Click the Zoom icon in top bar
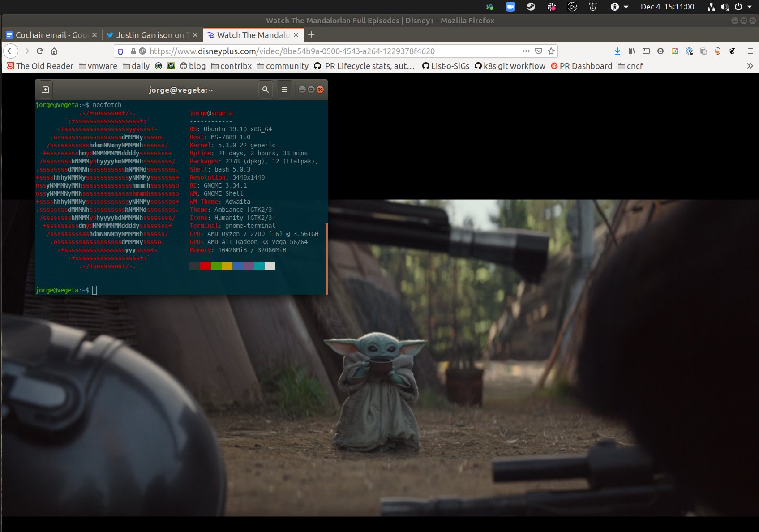The height and width of the screenshot is (532, 759). click(x=510, y=7)
